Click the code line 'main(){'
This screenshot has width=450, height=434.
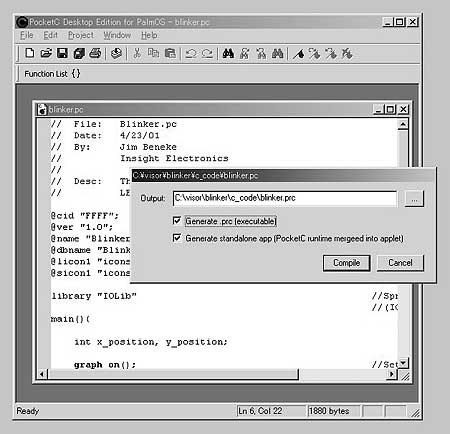[x=70, y=319]
